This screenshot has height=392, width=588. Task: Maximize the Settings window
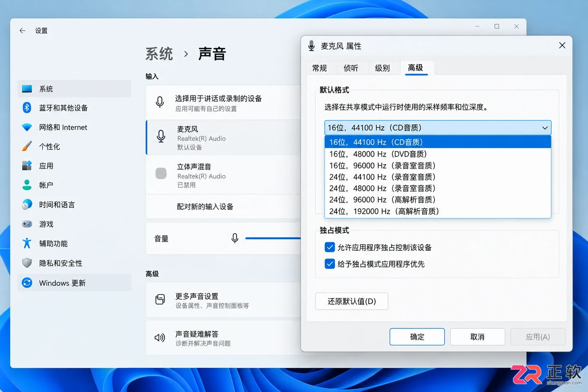pyautogui.click(x=497, y=26)
